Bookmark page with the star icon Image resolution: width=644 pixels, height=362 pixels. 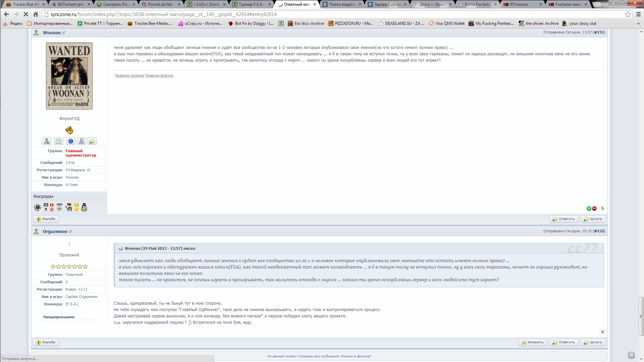(x=628, y=14)
